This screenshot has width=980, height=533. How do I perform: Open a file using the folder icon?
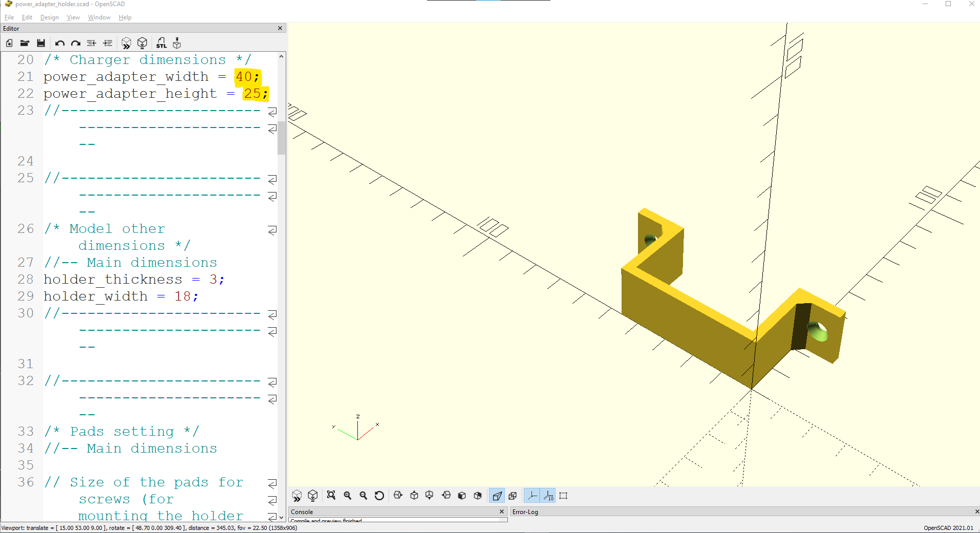pyautogui.click(x=25, y=43)
